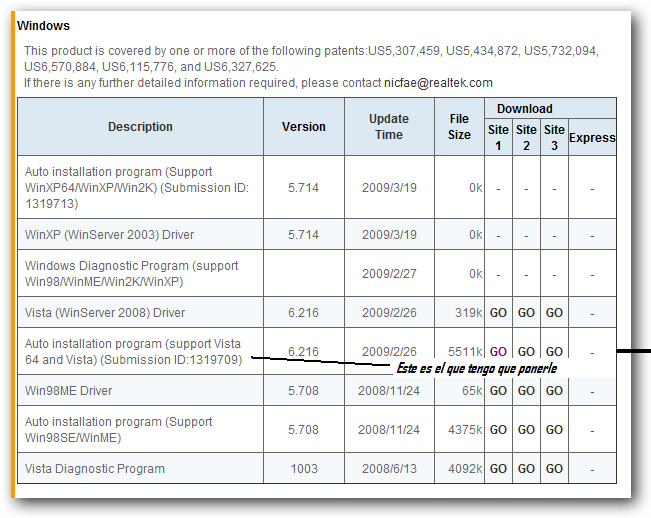
Task: Click the 'Update Time' column header
Action: pos(389,127)
